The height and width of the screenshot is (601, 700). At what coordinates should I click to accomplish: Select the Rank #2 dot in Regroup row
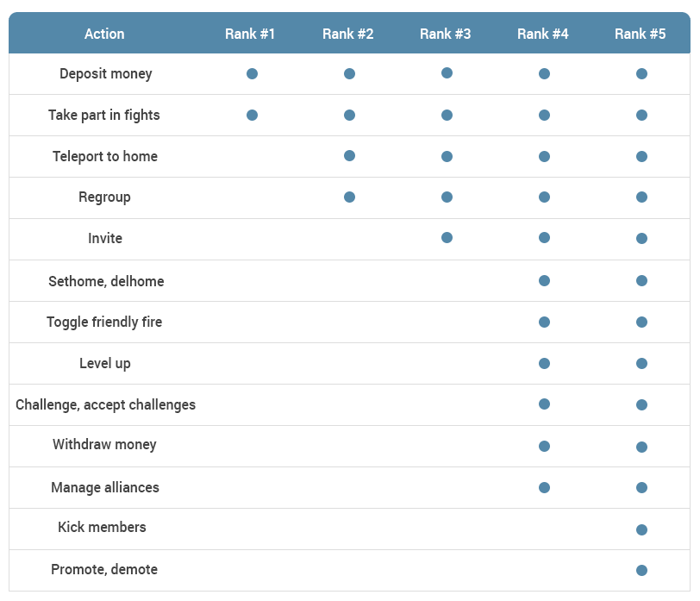pyautogui.click(x=349, y=197)
